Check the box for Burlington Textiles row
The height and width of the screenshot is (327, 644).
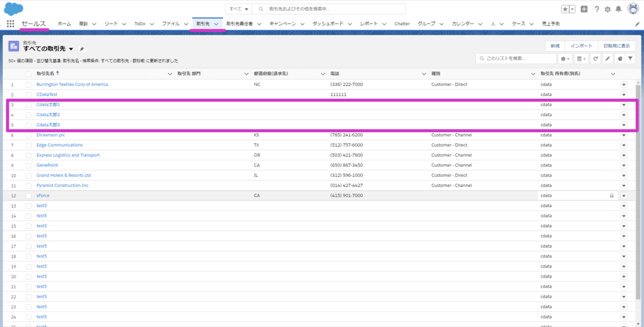point(28,84)
